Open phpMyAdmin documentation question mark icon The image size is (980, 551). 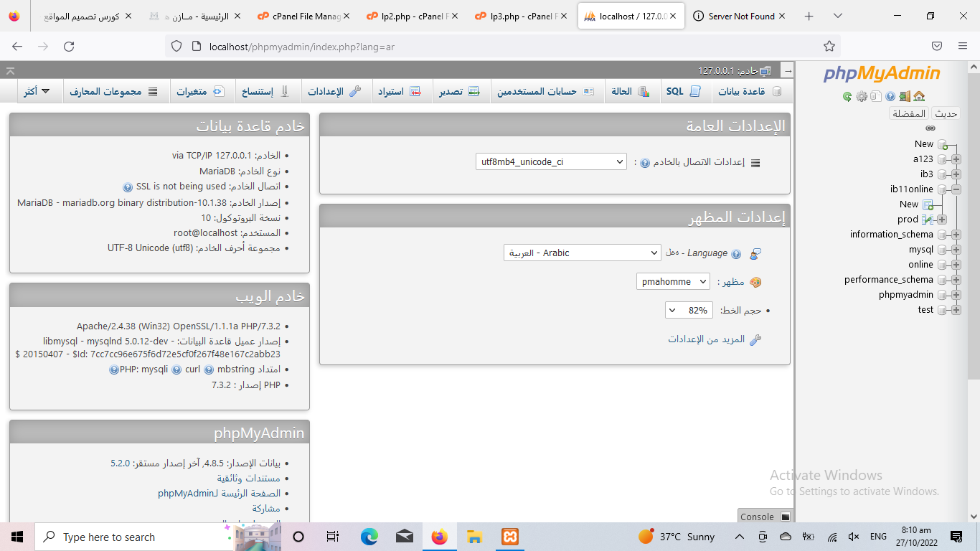pyautogui.click(x=890, y=96)
